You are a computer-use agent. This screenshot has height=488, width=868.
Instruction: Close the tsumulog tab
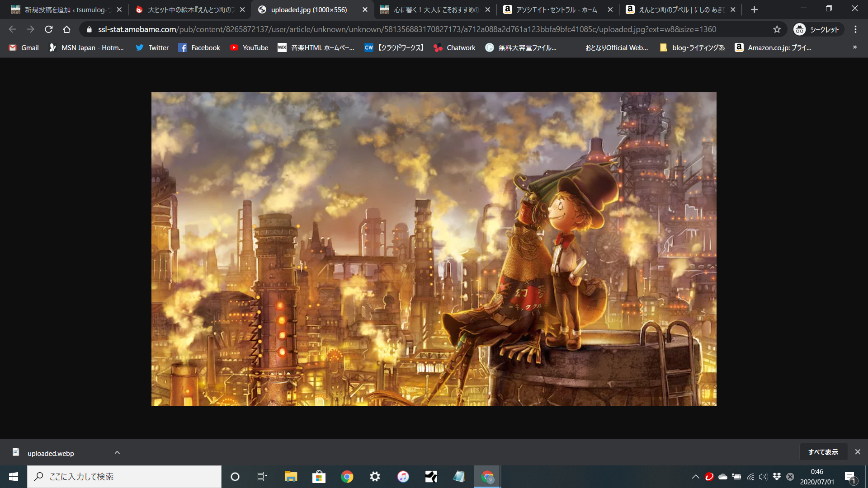click(x=119, y=9)
